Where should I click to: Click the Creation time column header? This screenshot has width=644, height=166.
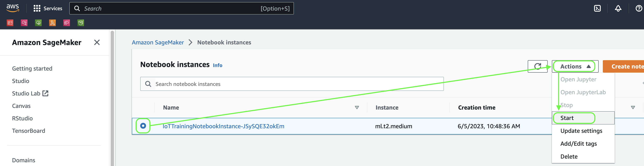(x=477, y=107)
